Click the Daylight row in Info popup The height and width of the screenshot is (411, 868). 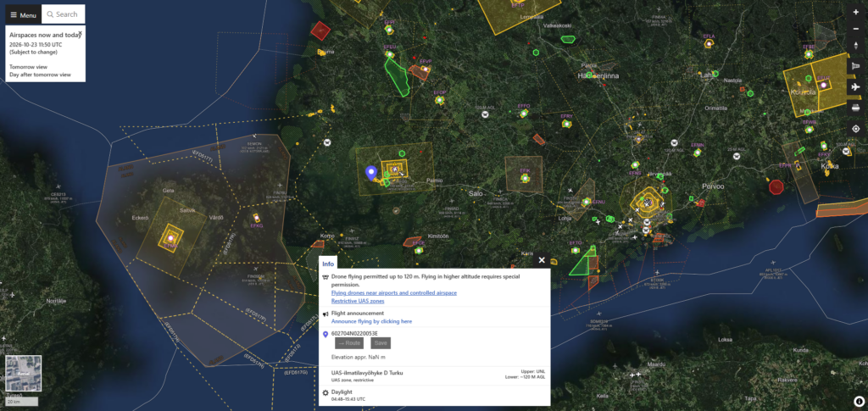(435, 395)
